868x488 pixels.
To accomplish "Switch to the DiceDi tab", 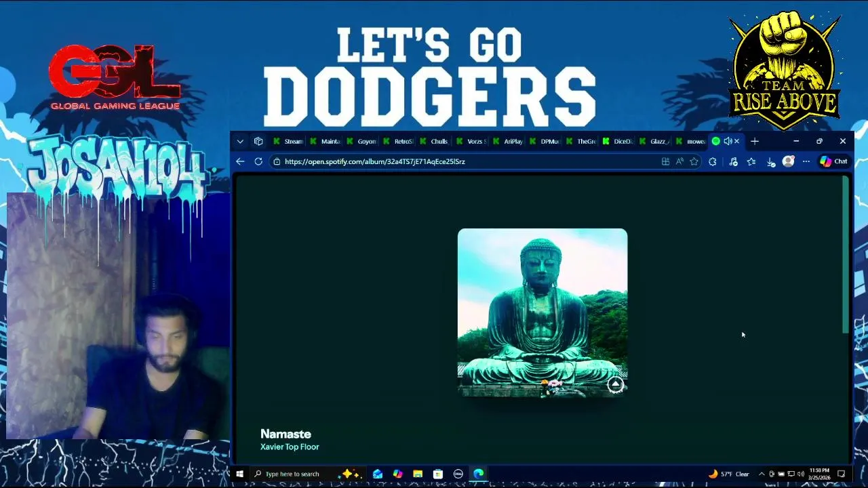I will pyautogui.click(x=617, y=142).
